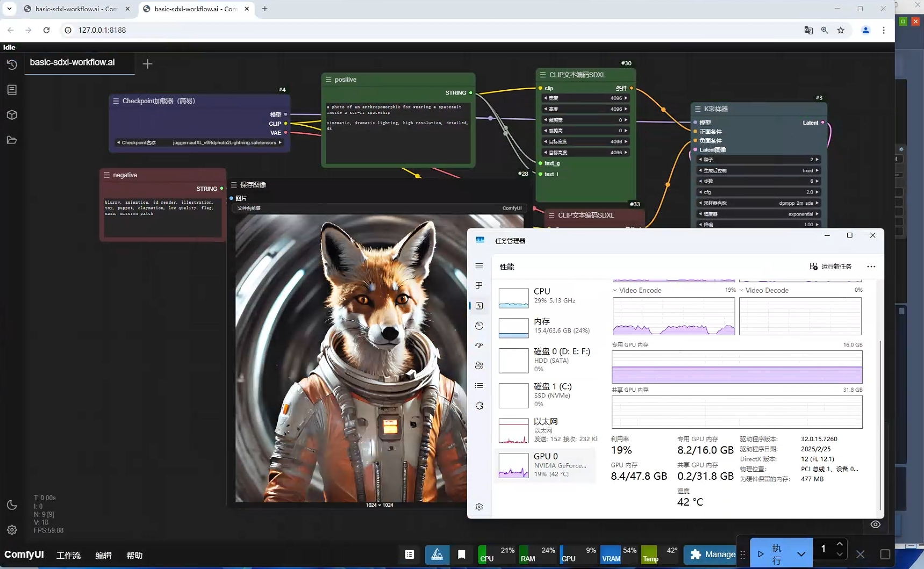Open the 工作流 menu
This screenshot has height=569, width=924.
point(68,555)
